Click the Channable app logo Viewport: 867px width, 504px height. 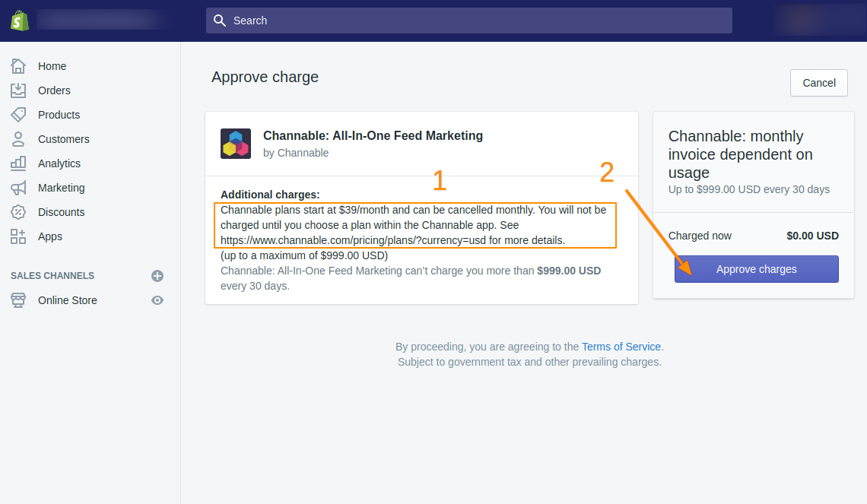coord(236,144)
